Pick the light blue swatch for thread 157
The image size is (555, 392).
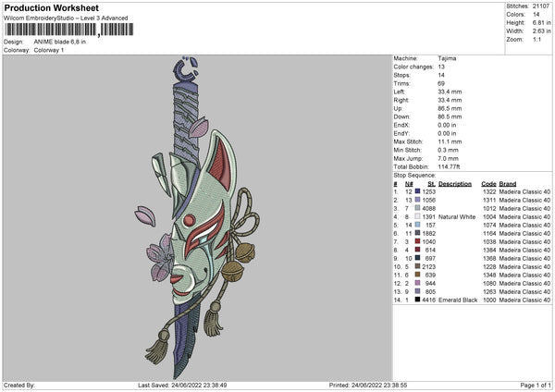pyautogui.click(x=418, y=225)
